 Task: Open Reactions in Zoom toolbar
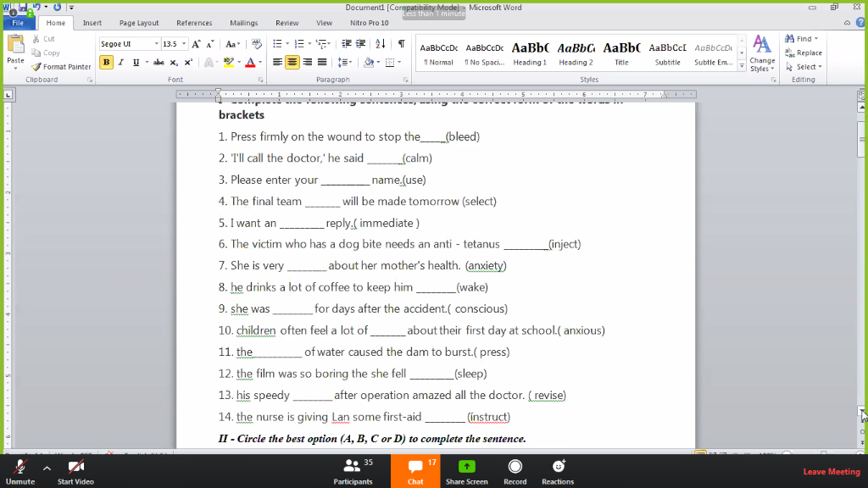coord(558,472)
